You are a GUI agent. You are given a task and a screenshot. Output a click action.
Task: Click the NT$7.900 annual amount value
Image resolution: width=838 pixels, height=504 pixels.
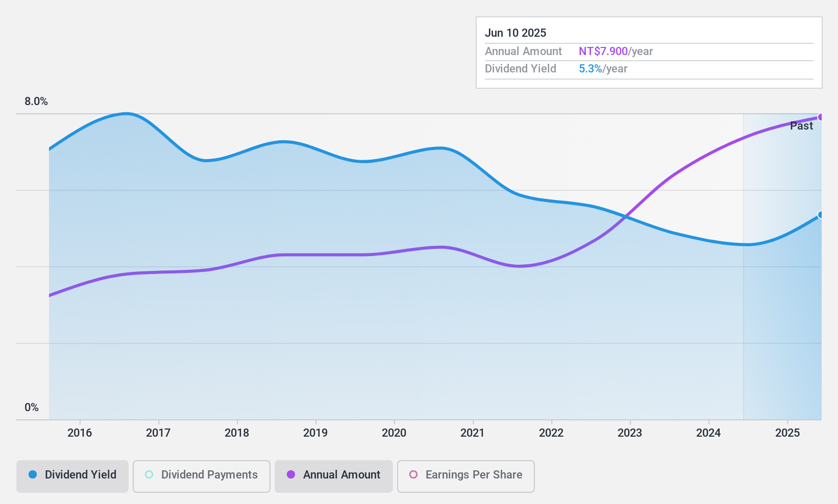coord(603,52)
